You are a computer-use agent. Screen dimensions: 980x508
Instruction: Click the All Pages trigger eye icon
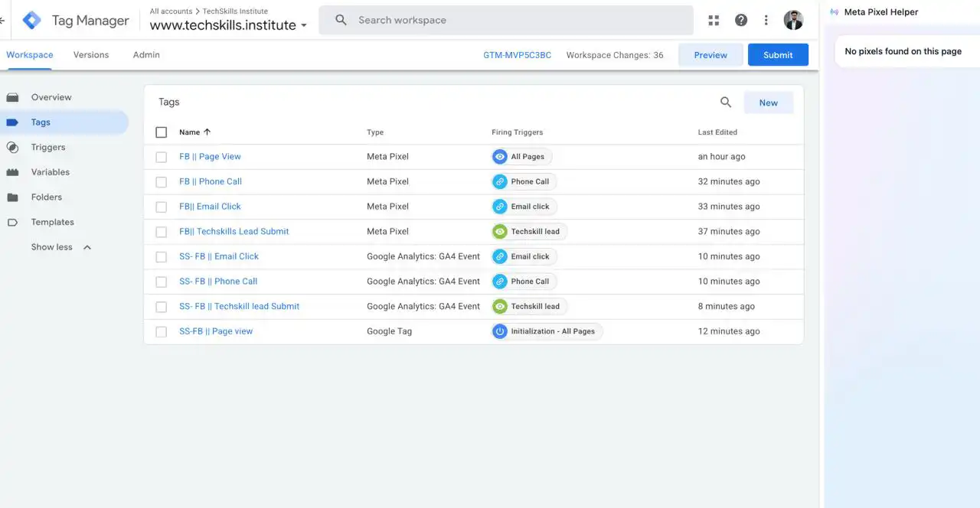tap(500, 157)
